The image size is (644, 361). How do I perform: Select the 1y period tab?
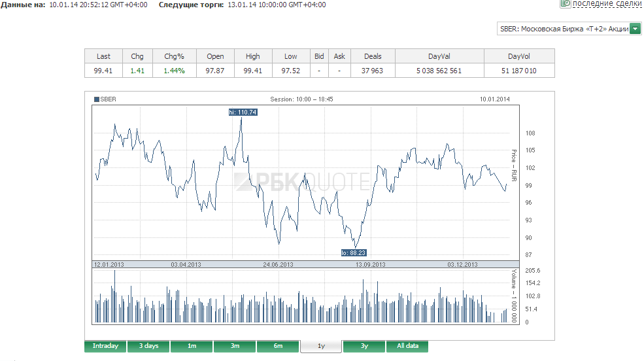click(x=321, y=346)
